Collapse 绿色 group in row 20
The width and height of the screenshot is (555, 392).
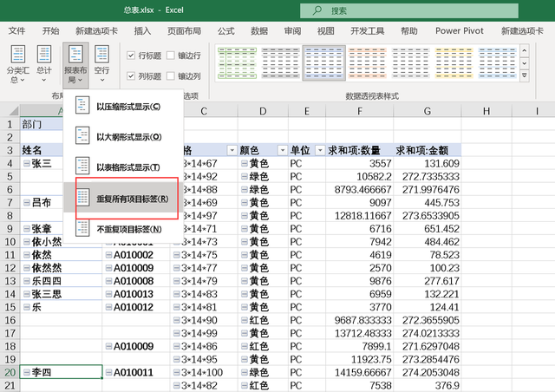245,373
